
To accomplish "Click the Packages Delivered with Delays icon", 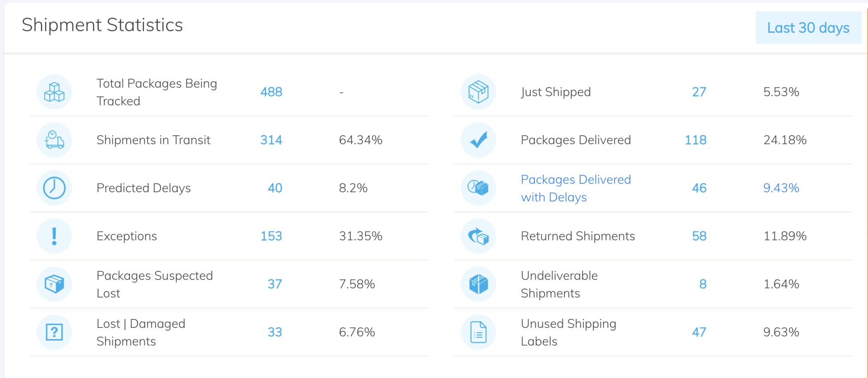I will click(x=478, y=188).
